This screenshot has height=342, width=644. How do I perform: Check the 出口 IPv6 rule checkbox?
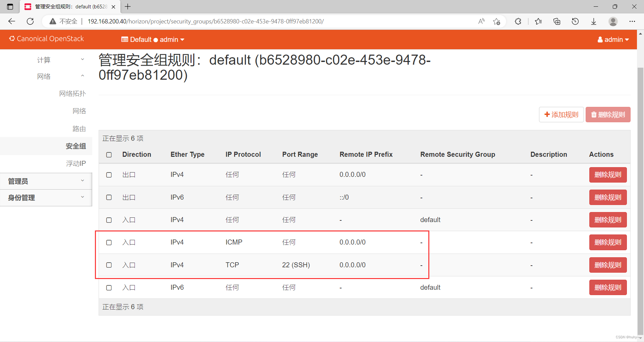coord(109,197)
